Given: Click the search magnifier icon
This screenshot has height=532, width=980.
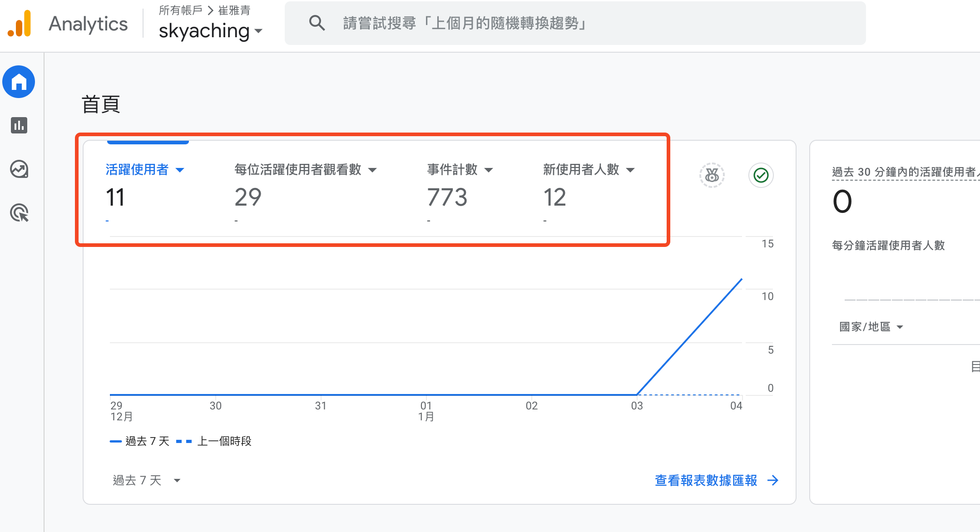Looking at the screenshot, I should 317,23.
